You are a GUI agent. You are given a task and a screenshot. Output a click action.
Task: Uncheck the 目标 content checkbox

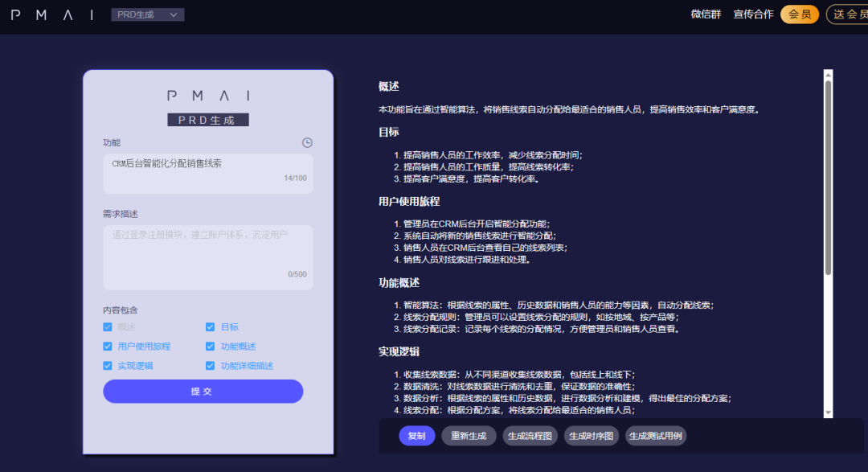coord(210,326)
